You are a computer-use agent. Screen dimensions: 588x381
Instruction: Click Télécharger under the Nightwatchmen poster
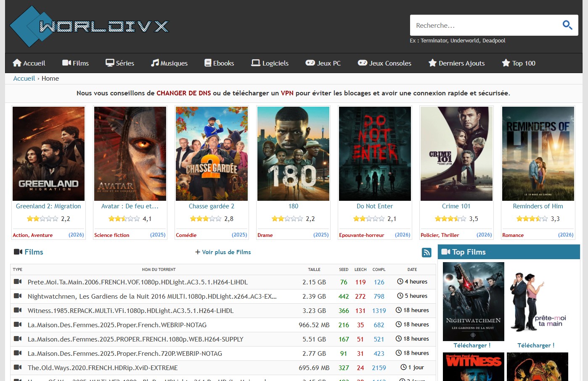[472, 345]
